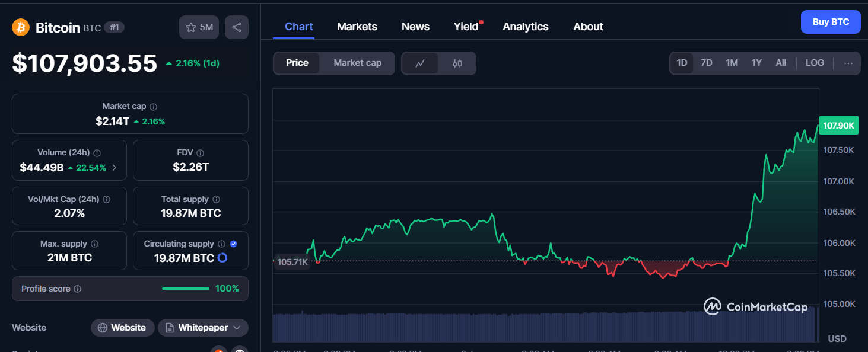Image resolution: width=868 pixels, height=352 pixels.
Task: Click the $2.26T FDV value
Action: (x=190, y=167)
